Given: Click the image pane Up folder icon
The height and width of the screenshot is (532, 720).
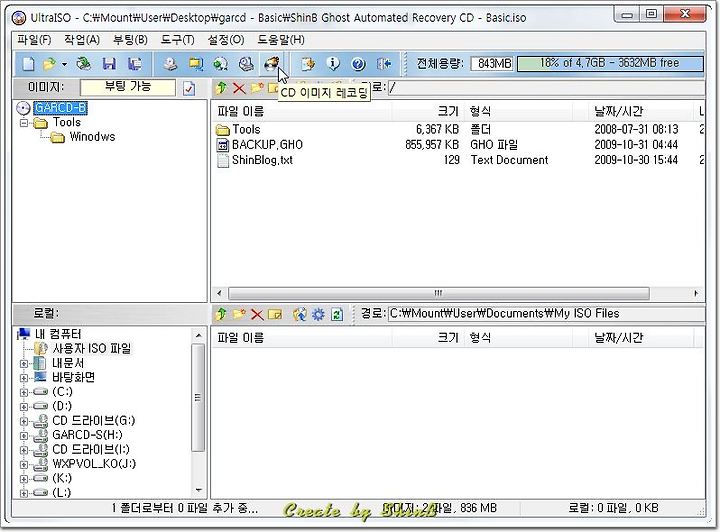Looking at the screenshot, I should click(x=221, y=88).
